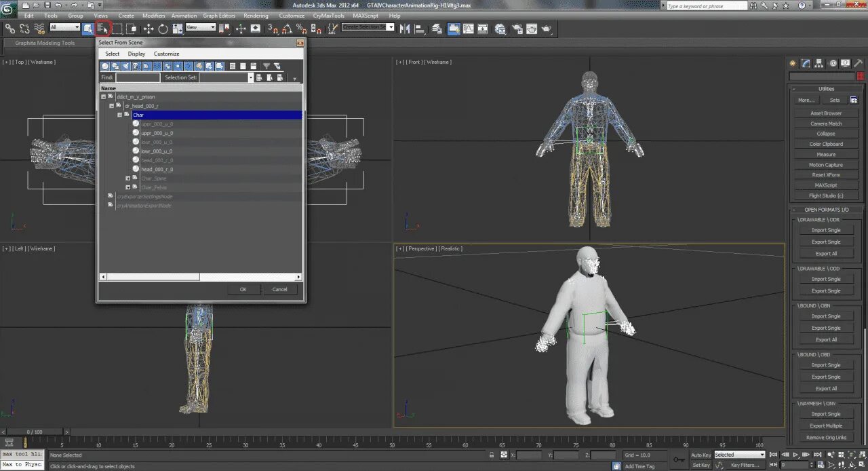The image size is (868, 471).
Task: Open the Modifiers menu
Action: [154, 16]
